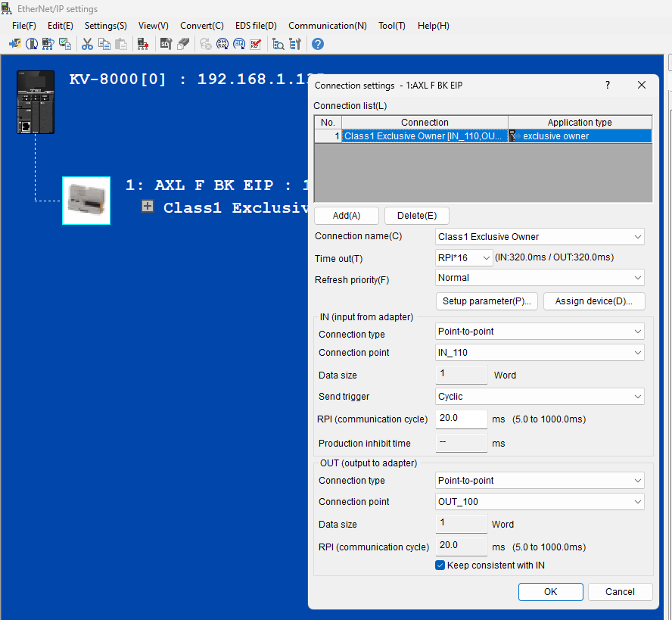Open the Communication(N) menu
Image resolution: width=672 pixels, height=620 pixels.
coord(328,26)
